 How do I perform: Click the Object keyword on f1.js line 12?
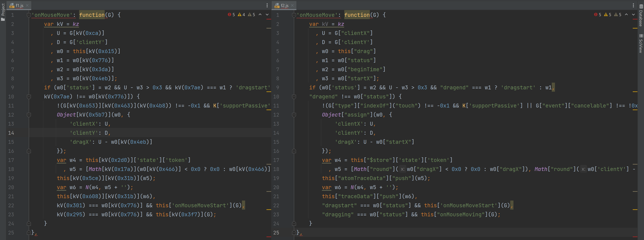(66, 115)
